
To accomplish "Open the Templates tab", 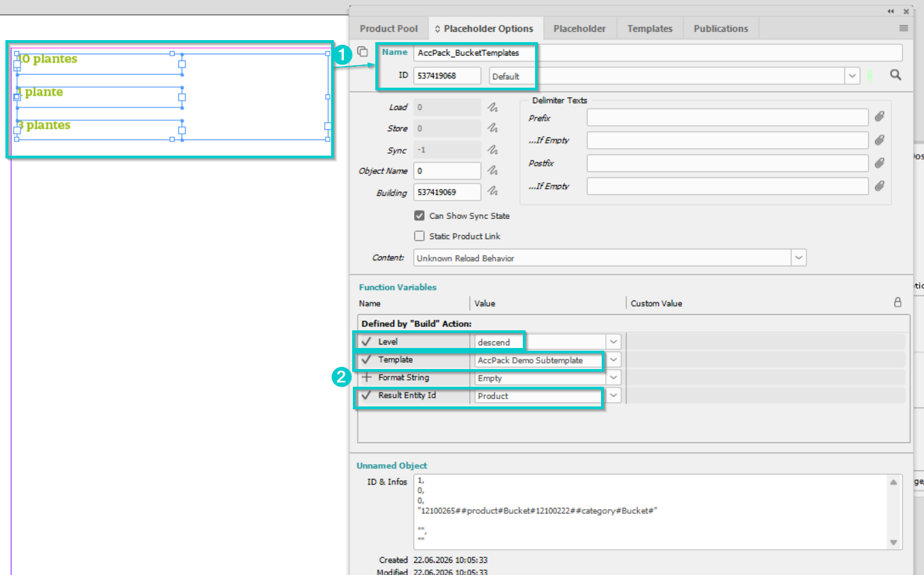I will pyautogui.click(x=649, y=29).
